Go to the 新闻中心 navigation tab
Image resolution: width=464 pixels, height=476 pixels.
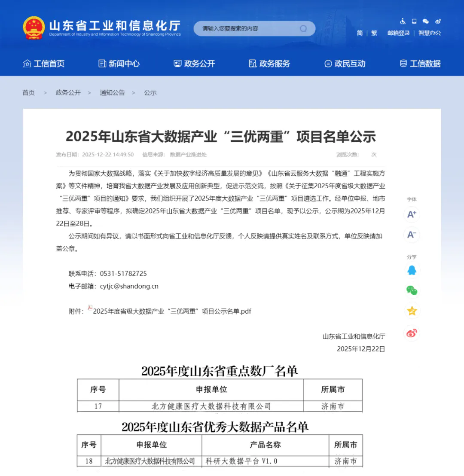[x=119, y=64]
